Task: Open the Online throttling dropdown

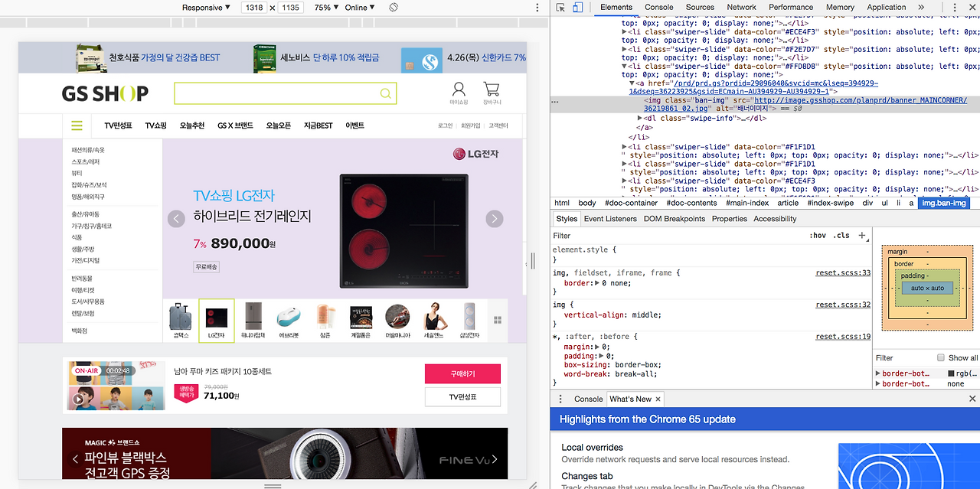Action: [x=360, y=8]
